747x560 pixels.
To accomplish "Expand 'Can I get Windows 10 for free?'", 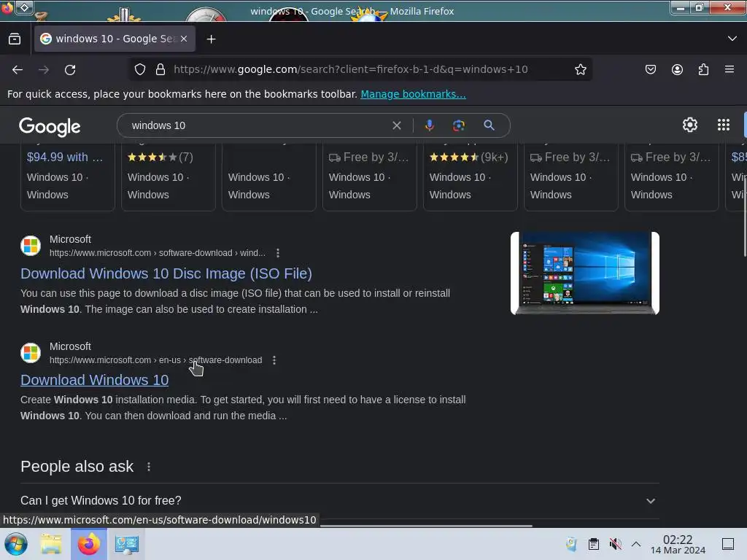I will click(x=340, y=501).
